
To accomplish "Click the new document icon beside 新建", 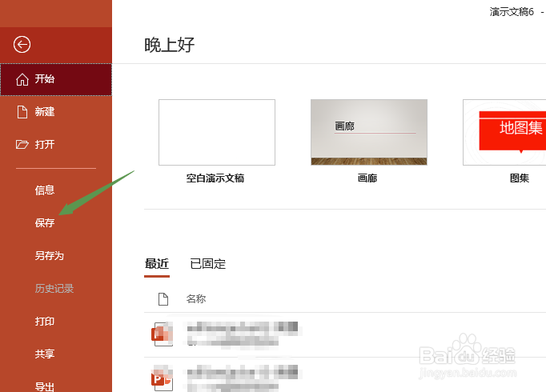I will coord(22,112).
